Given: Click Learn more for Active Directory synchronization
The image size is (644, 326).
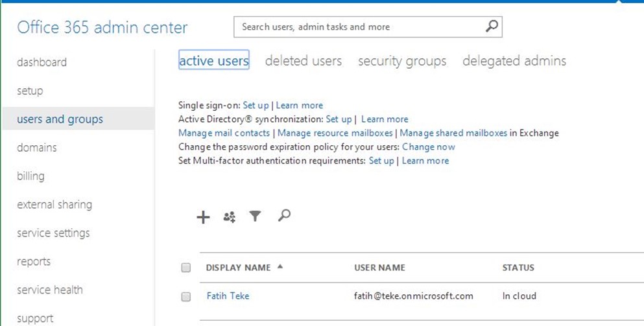Looking at the screenshot, I should pyautogui.click(x=385, y=119).
